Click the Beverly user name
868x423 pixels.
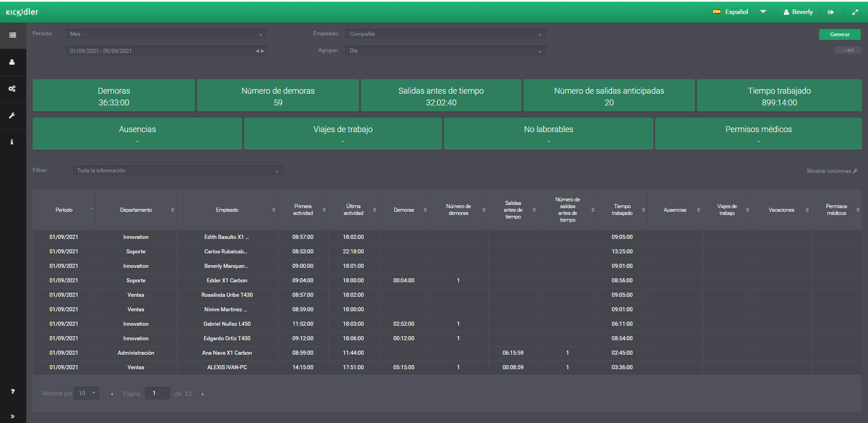(x=802, y=12)
